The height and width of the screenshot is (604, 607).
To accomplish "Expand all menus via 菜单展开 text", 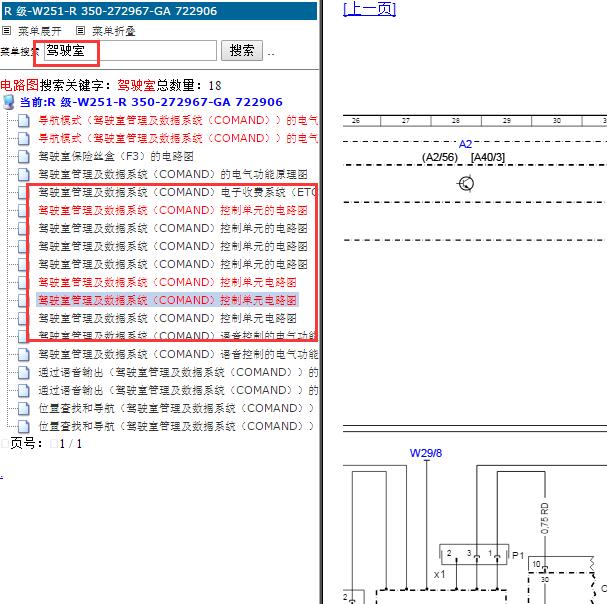I will pos(40,31).
